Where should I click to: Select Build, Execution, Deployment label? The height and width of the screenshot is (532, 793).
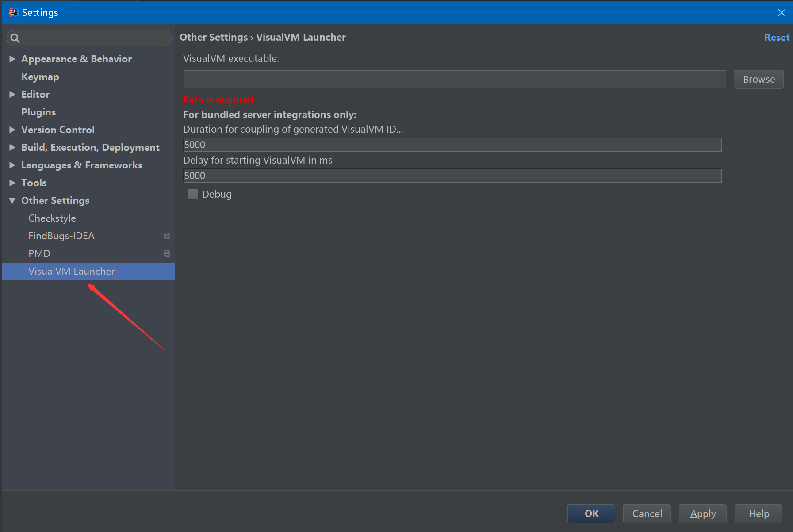click(91, 147)
